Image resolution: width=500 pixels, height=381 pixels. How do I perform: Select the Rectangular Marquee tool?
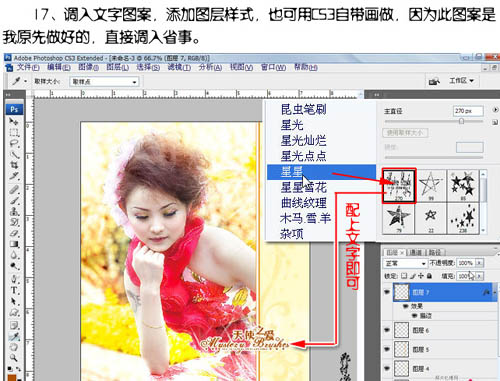pos(14,133)
